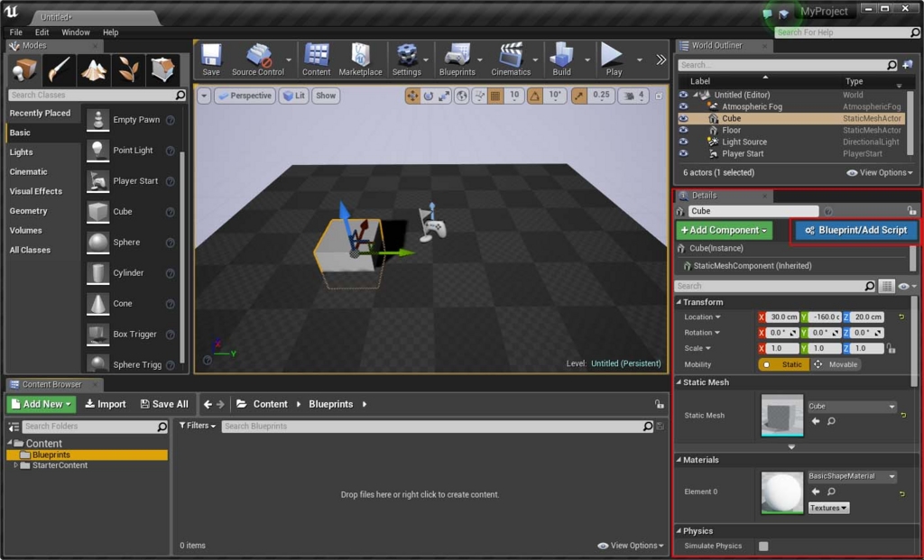Viewport: 924px width, 560px height.
Task: Toggle rotation snapping triangle icon
Action: pyautogui.click(x=534, y=96)
